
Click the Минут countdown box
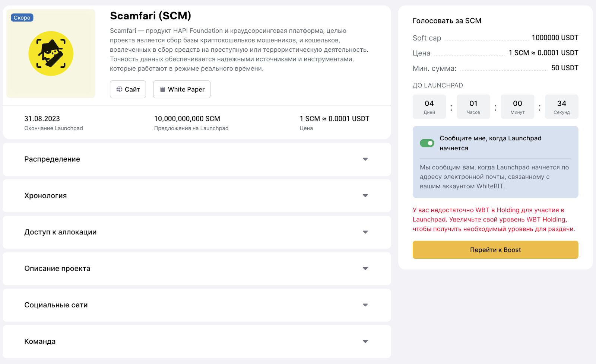(517, 107)
